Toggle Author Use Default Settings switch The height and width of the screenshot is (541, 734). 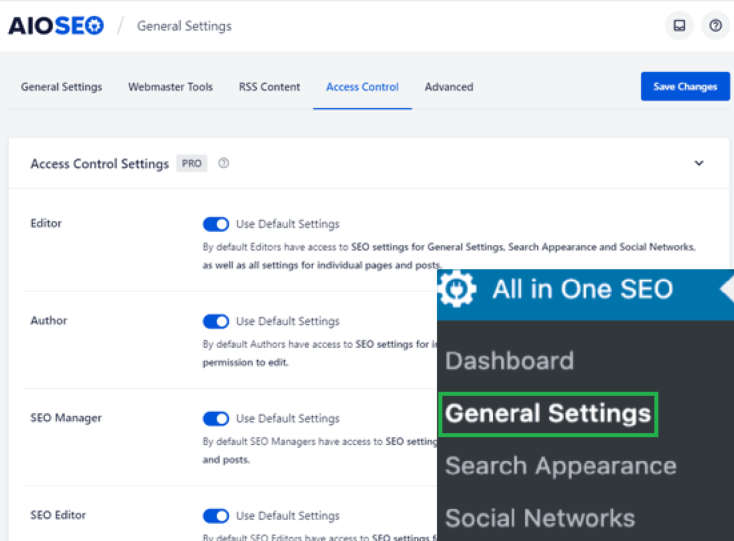(x=216, y=321)
